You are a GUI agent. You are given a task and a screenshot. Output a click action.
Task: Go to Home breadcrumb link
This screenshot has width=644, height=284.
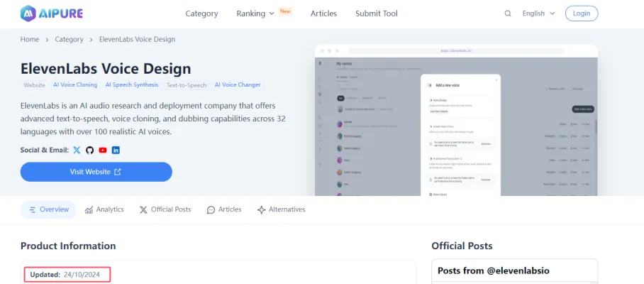[30, 39]
